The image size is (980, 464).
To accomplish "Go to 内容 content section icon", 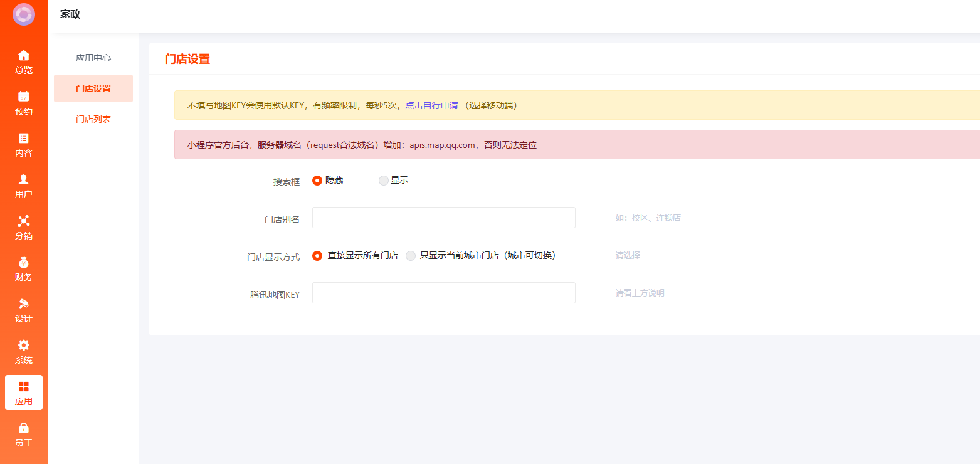I will pos(24,138).
